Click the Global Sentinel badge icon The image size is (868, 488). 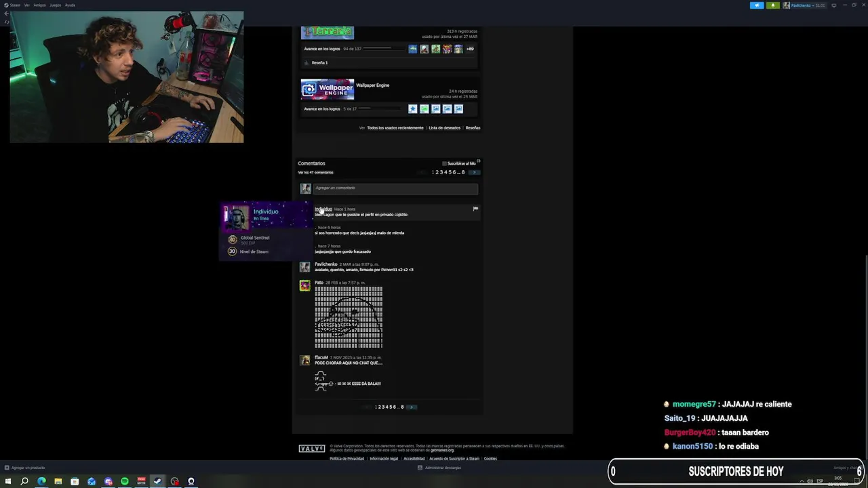pos(233,239)
